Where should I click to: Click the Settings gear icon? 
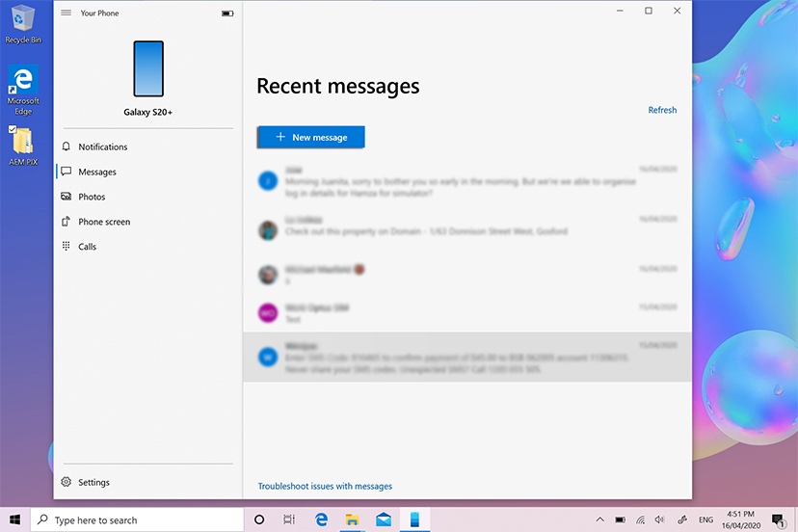66,482
